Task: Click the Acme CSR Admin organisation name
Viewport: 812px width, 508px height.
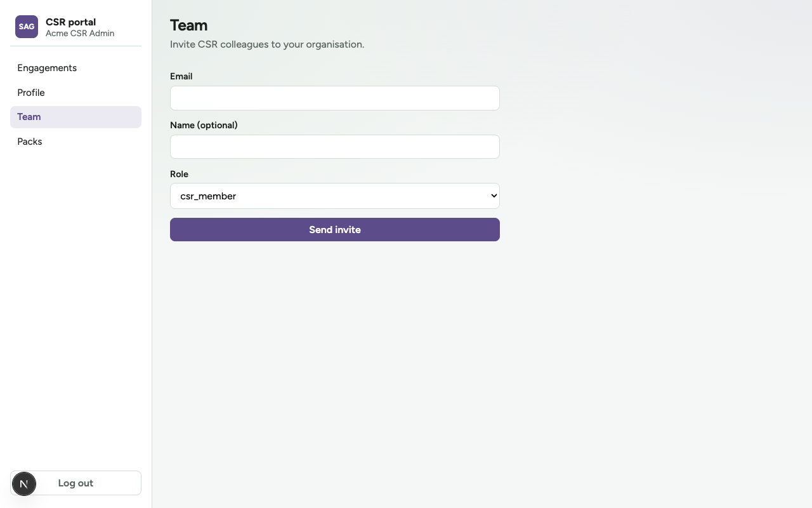Action: point(80,33)
